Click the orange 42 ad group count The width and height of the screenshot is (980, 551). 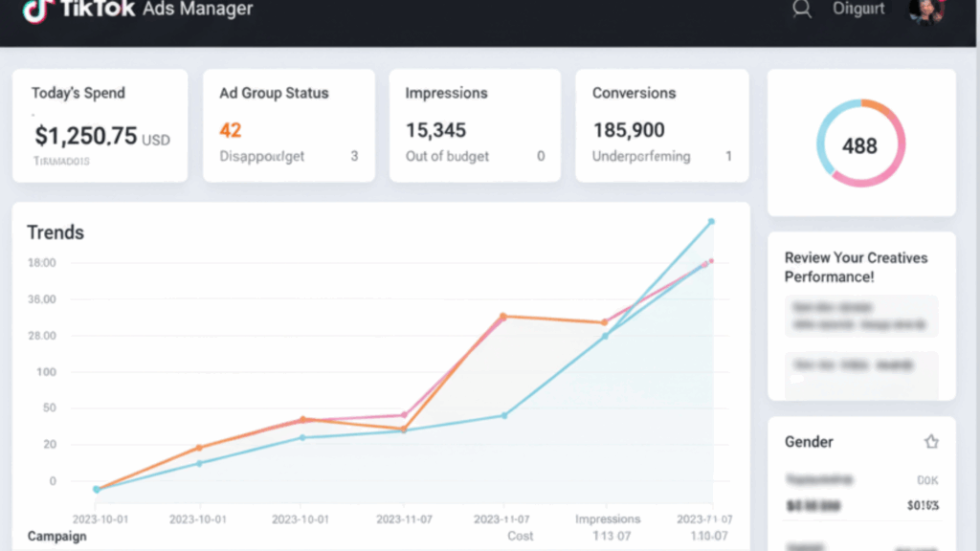(x=230, y=130)
